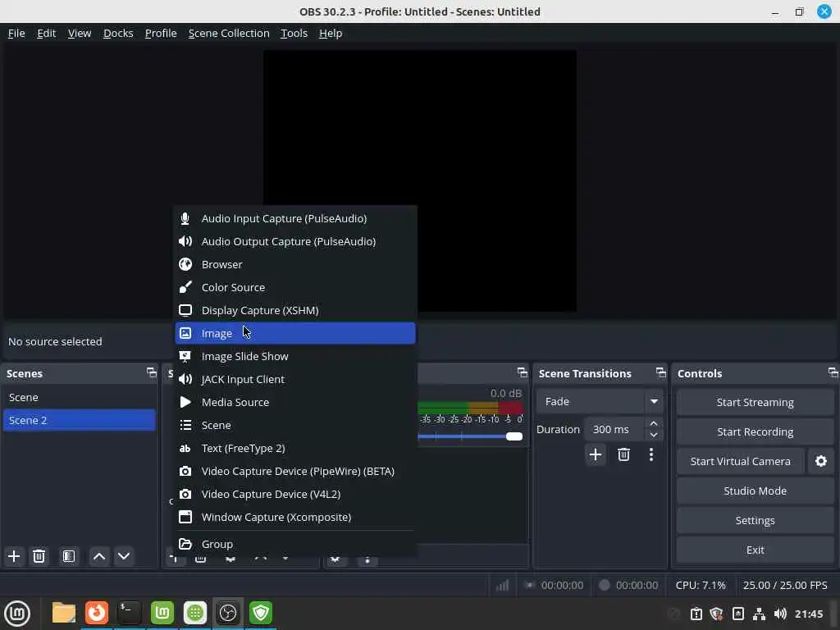Select 'Scene' in Scenes list
The image size is (840, 630).
pyautogui.click(x=79, y=398)
